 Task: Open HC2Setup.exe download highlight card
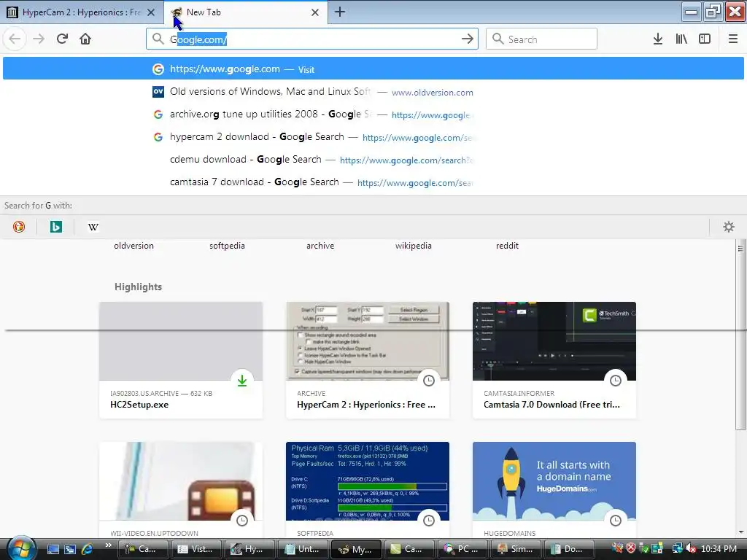(x=181, y=360)
